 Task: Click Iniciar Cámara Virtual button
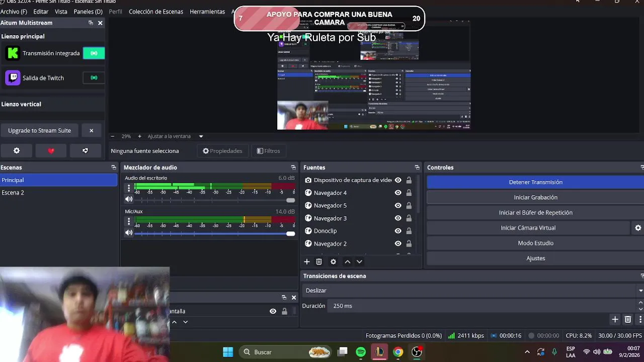[528, 228]
